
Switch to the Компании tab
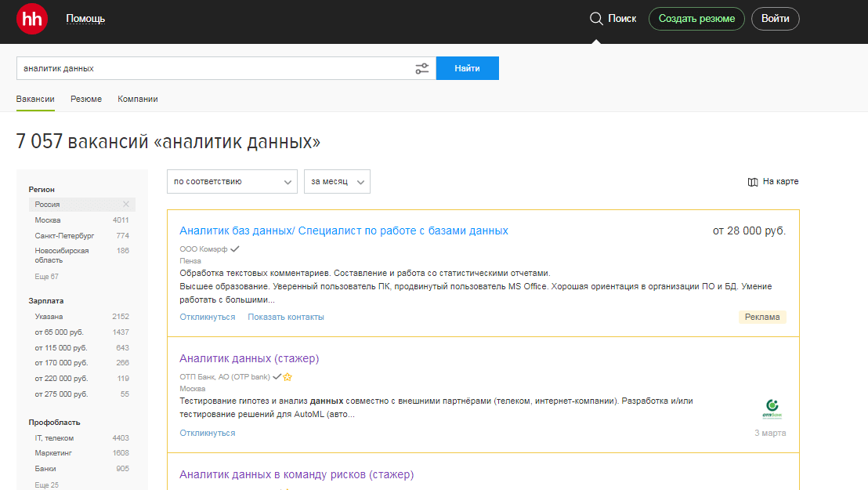(x=138, y=100)
